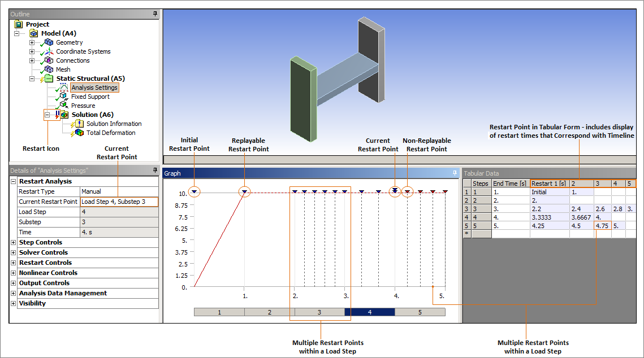
Task: Click the Coordinate Systems icon in outline
Action: [x=49, y=51]
